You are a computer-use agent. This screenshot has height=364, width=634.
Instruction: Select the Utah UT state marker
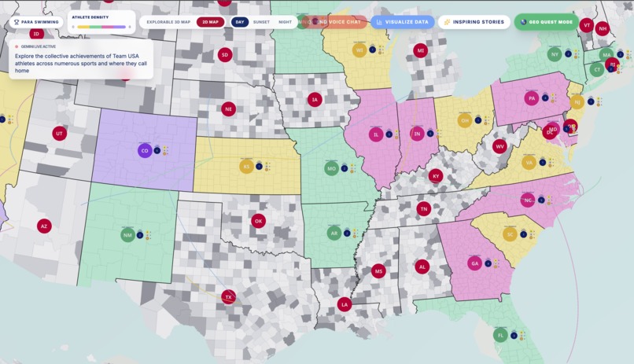(60, 134)
